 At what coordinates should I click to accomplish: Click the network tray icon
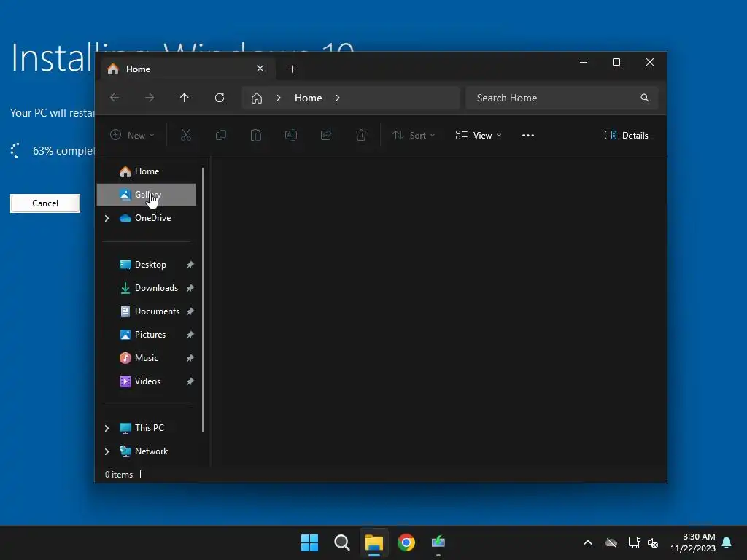point(634,542)
